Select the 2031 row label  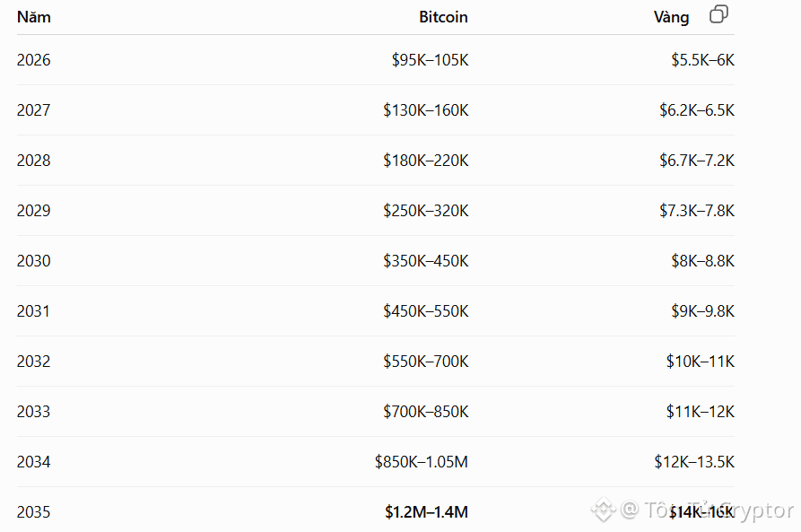click(34, 310)
